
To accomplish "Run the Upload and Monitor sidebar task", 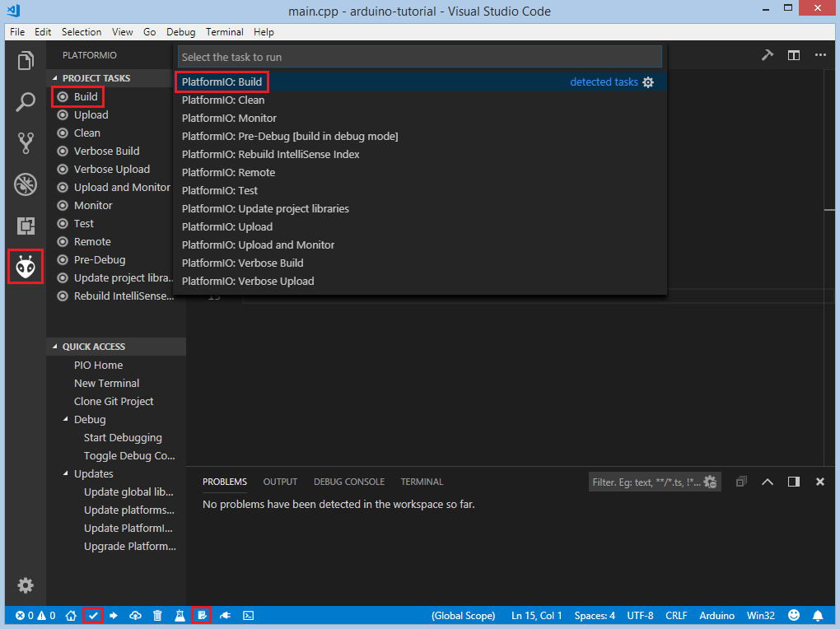I will point(122,188).
